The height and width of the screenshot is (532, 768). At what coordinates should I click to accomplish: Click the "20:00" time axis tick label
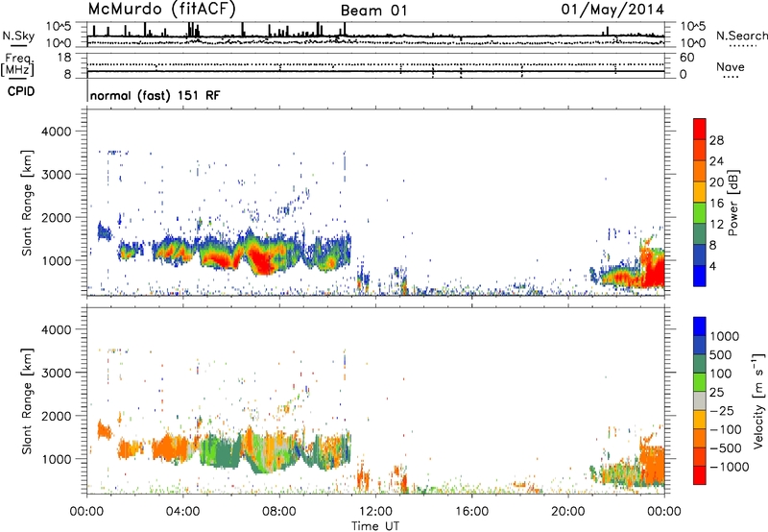568,512
